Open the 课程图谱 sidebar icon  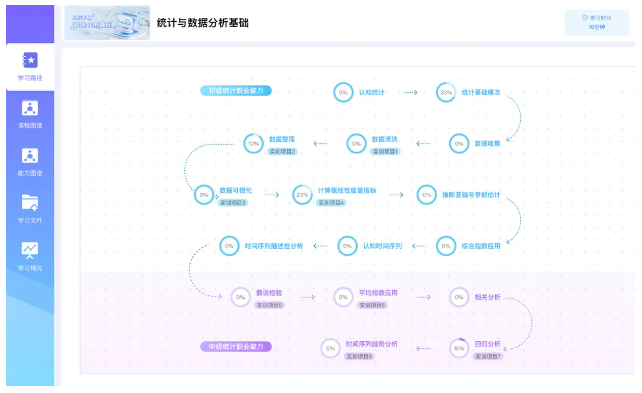point(30,108)
